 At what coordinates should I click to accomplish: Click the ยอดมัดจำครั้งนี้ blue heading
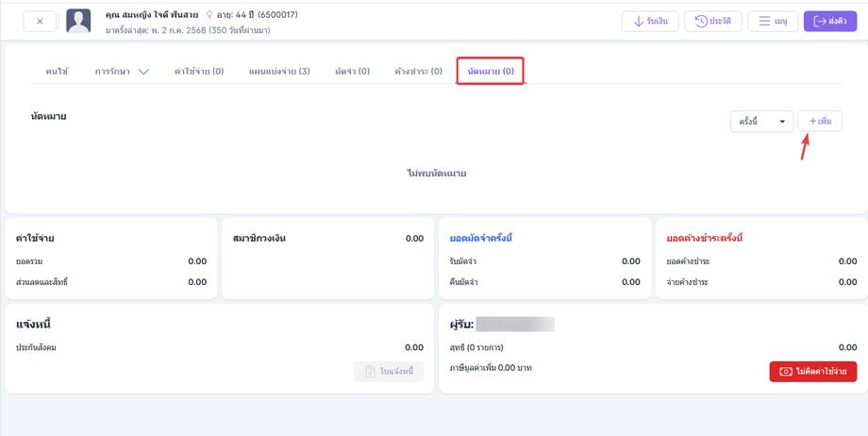(x=481, y=238)
